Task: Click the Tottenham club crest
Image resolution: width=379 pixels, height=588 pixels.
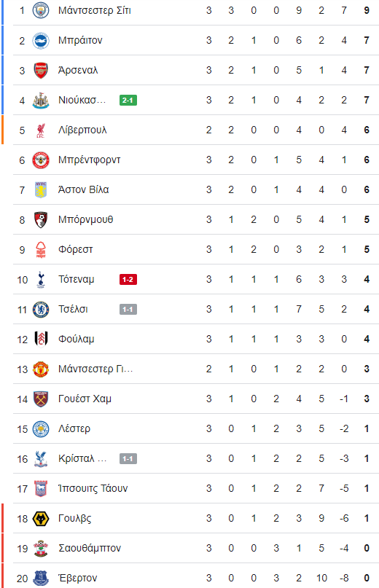Action: pos(41,280)
